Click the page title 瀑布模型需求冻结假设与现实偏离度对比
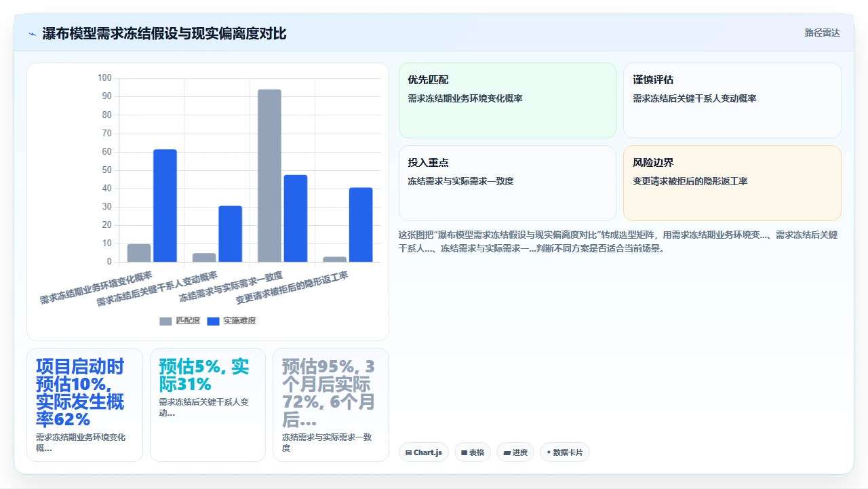This screenshot has height=489, width=868. pyautogui.click(x=164, y=33)
